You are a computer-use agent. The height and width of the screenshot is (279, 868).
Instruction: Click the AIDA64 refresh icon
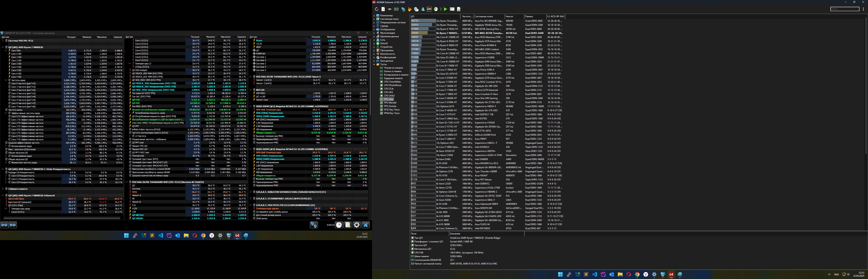[377, 9]
